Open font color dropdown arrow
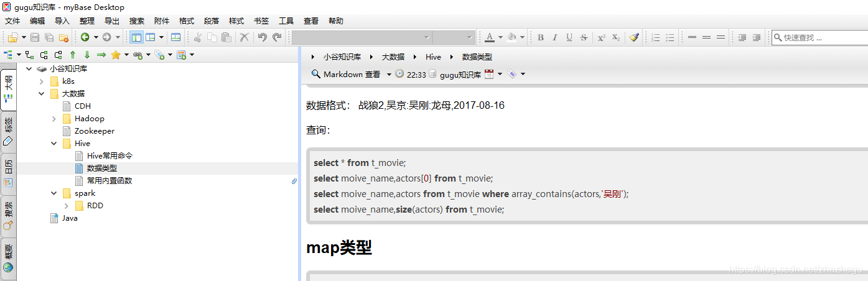The width and height of the screenshot is (868, 281). click(500, 37)
